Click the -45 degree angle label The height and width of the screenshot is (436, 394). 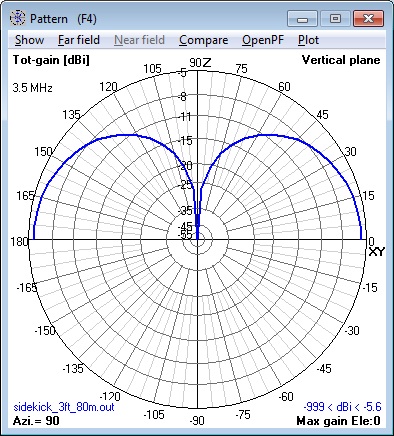pyautogui.click(x=323, y=369)
